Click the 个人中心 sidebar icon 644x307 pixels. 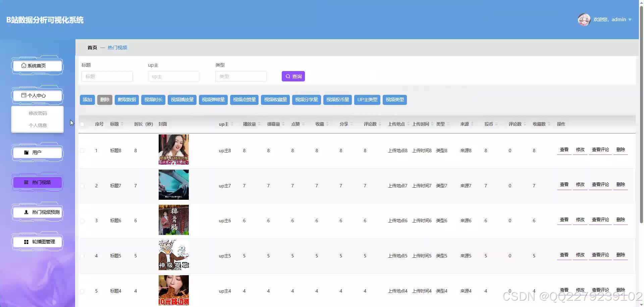click(23, 96)
